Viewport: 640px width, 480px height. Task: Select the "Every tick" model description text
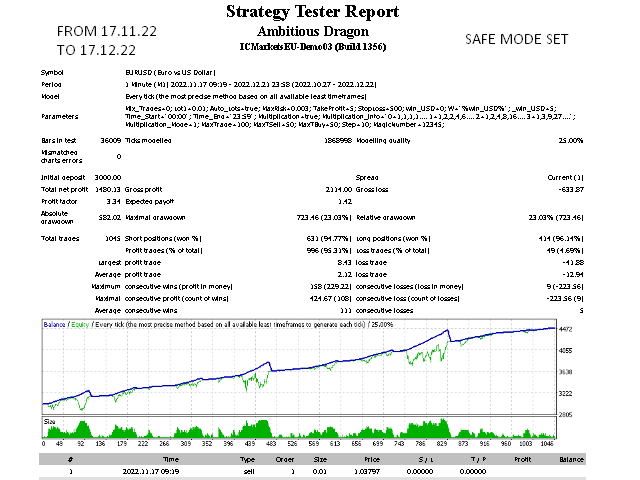click(246, 97)
